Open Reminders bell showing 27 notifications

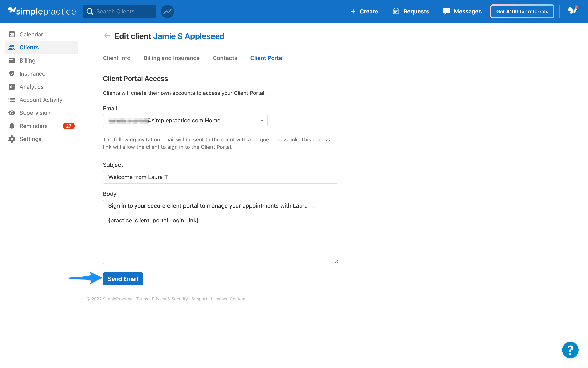click(12, 126)
